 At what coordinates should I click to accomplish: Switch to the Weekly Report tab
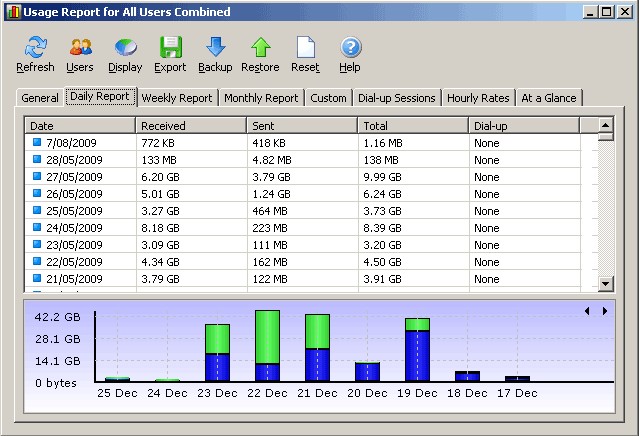tap(176, 98)
